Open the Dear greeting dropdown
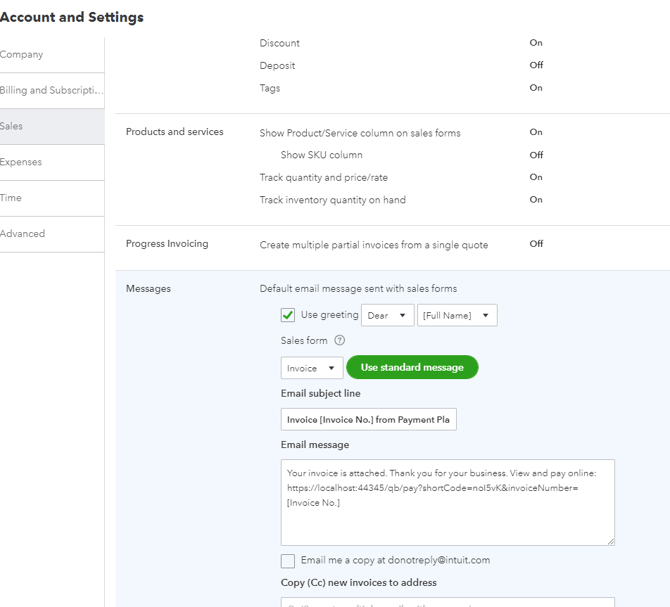 (x=387, y=315)
